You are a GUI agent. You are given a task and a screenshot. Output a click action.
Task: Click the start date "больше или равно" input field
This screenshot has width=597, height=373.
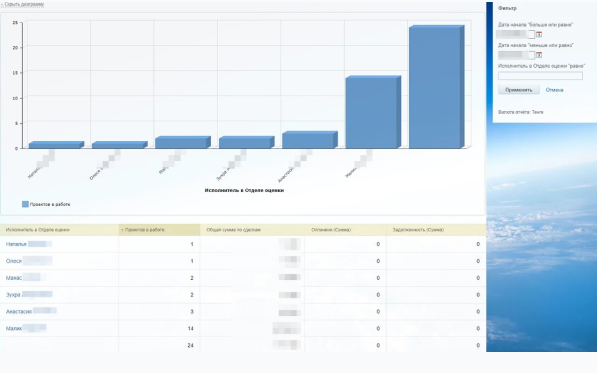coord(516,34)
